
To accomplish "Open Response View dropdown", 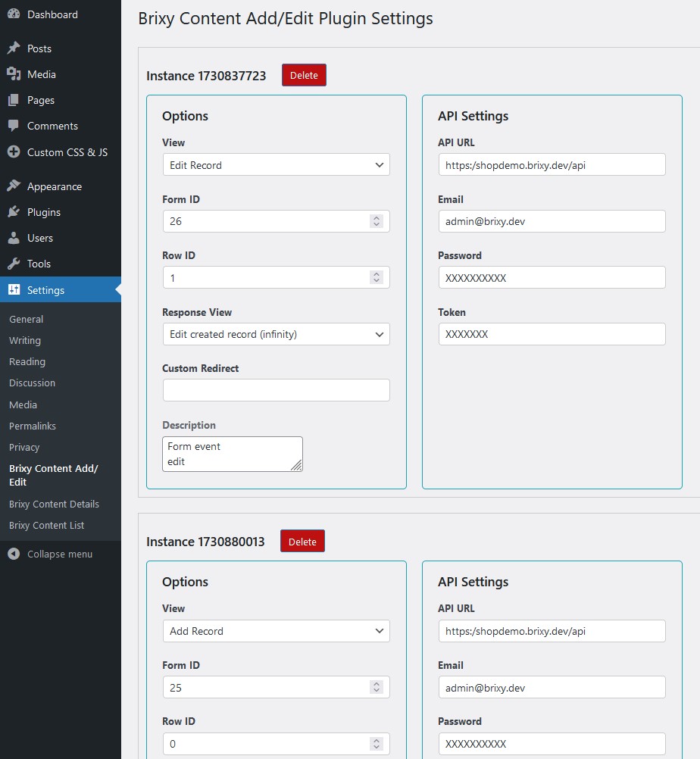I will (276, 334).
